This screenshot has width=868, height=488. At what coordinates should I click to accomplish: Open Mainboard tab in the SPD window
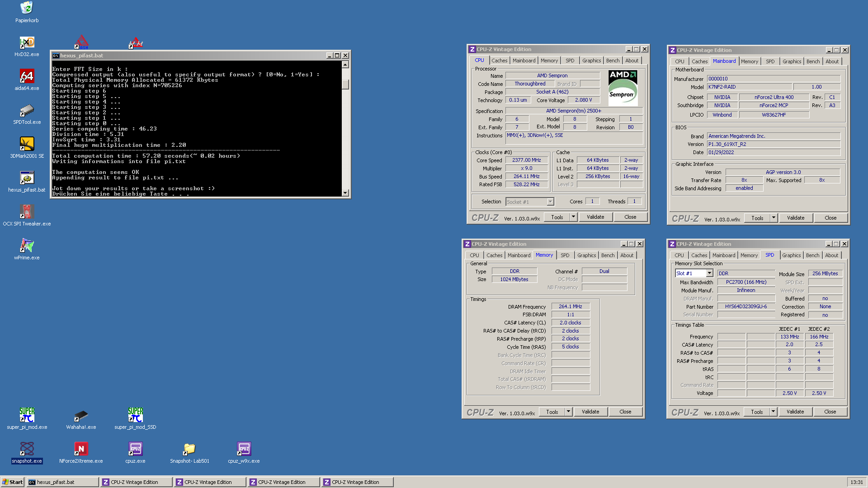(x=724, y=255)
